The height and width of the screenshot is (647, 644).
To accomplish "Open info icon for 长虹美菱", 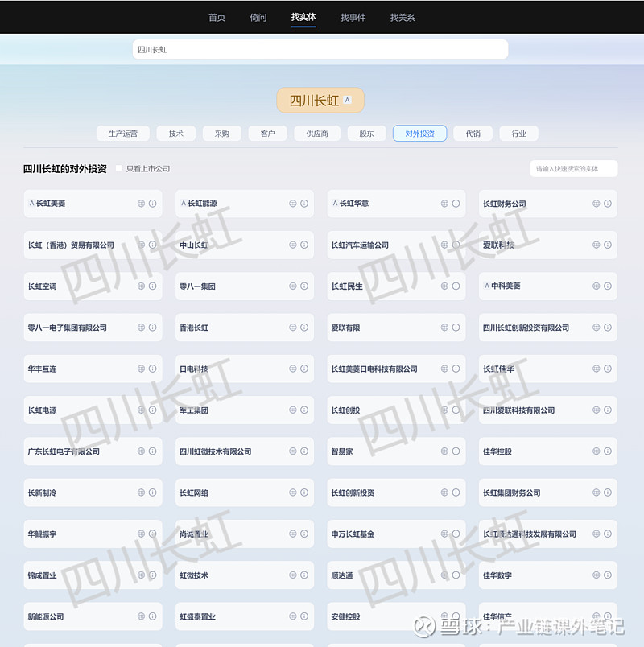I will click(152, 204).
